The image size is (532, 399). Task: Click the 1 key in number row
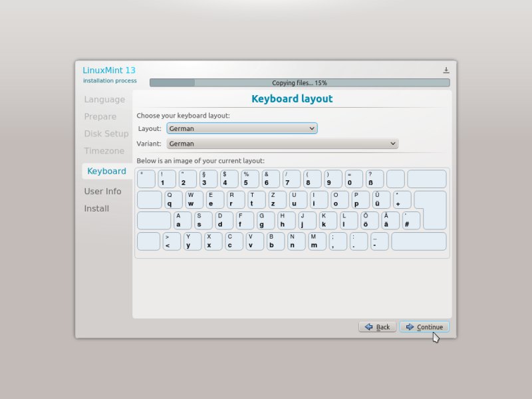click(167, 179)
